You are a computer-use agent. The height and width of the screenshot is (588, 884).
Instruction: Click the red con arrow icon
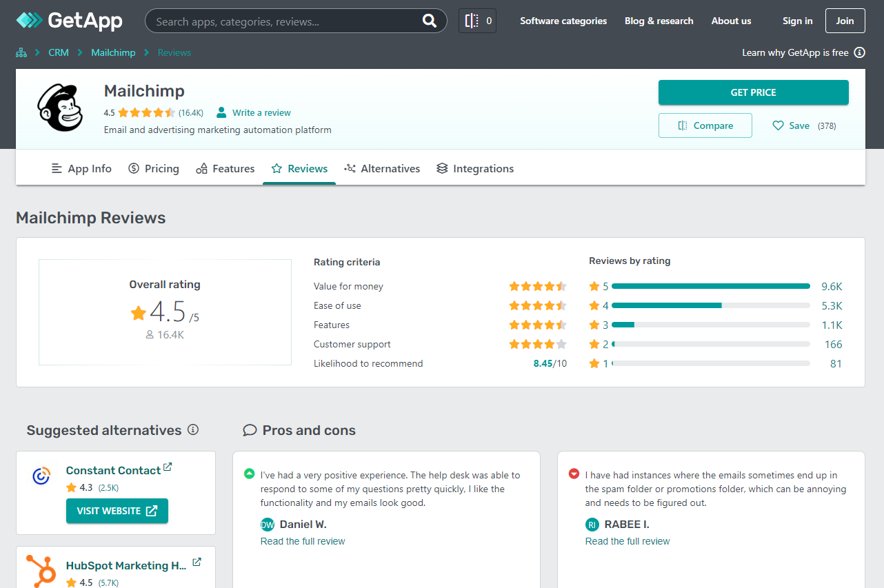pos(574,474)
